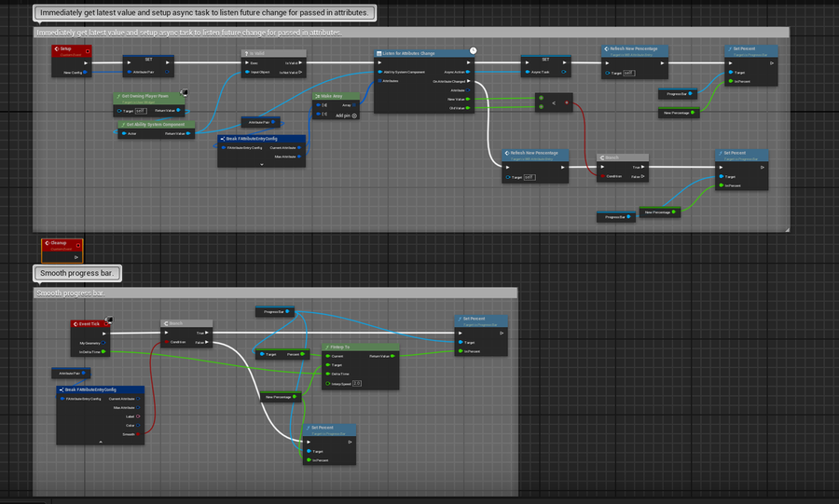Click the Cleanup event exec output arrow
Screen dimensions: 839x504
coord(76,257)
